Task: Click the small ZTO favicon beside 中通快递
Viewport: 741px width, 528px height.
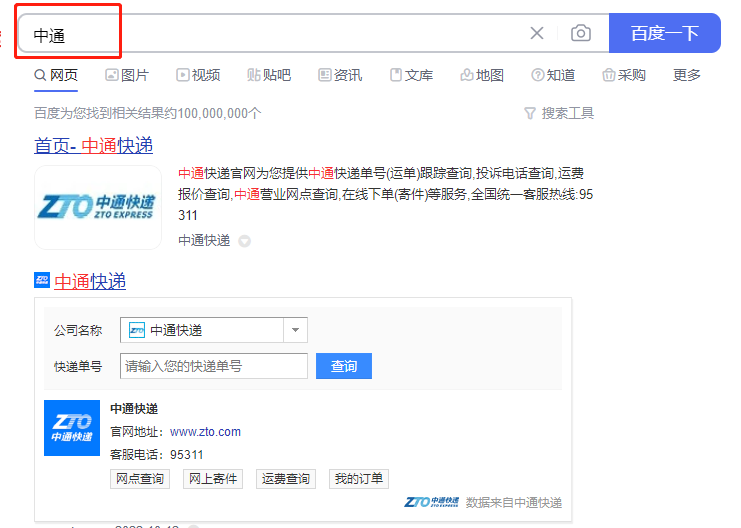Action: (42, 280)
